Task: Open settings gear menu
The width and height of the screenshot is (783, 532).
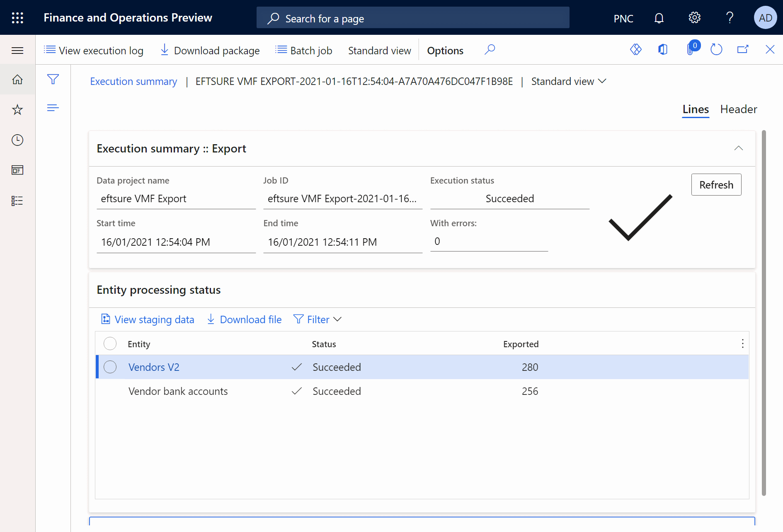Action: [695, 18]
